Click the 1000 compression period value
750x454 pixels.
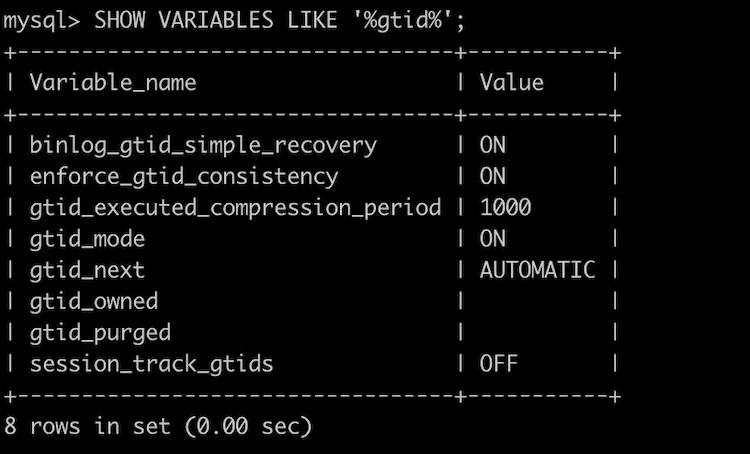point(505,208)
